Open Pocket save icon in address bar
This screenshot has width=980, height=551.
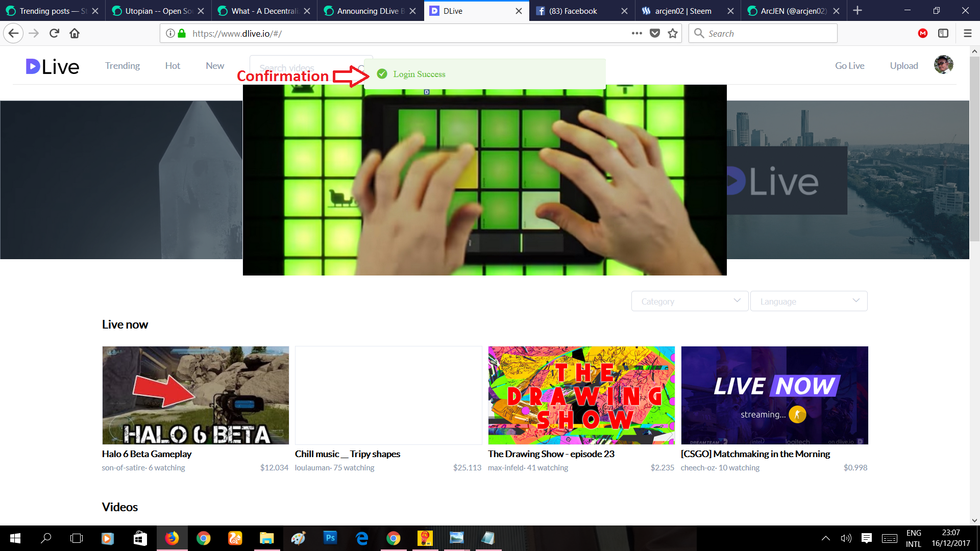coord(655,34)
